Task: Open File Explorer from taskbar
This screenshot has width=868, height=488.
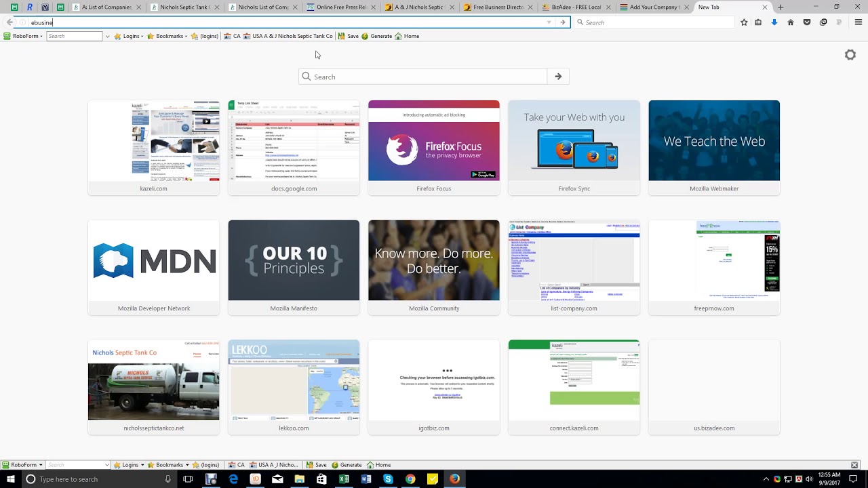Action: pos(299,479)
